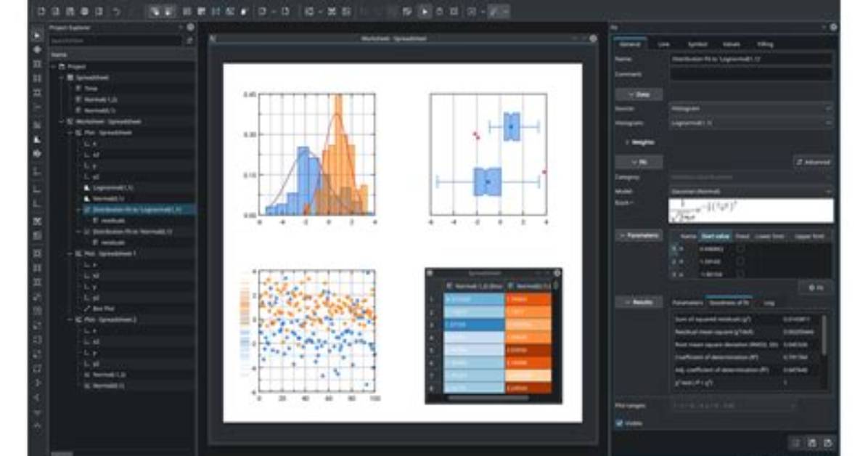Click the Parameters section button
The height and width of the screenshot is (456, 868).
point(639,235)
